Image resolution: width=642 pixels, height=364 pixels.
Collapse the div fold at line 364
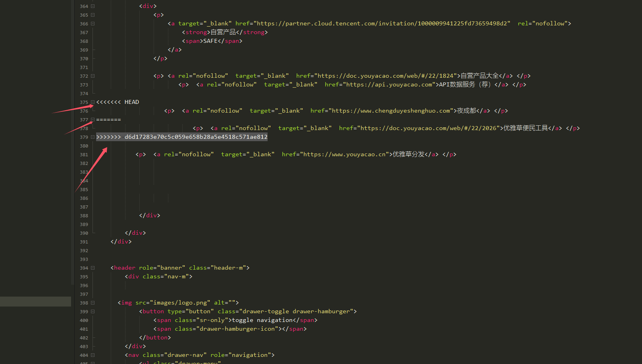92,6
